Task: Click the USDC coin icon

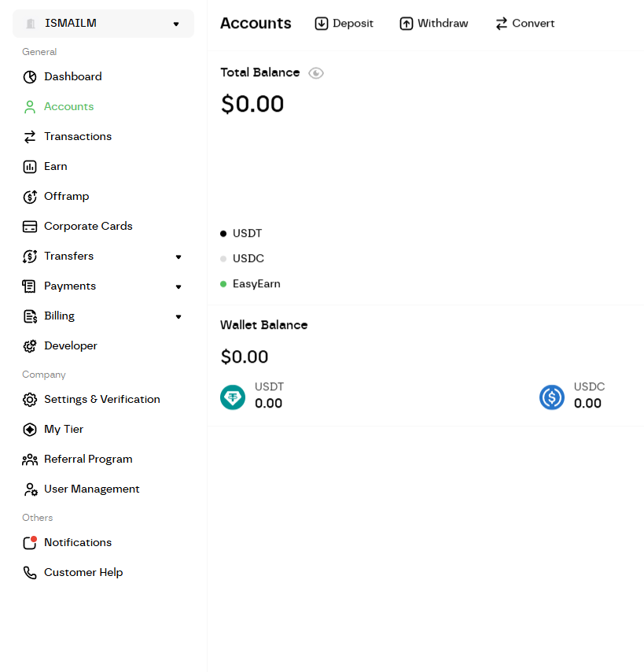Action: click(551, 397)
